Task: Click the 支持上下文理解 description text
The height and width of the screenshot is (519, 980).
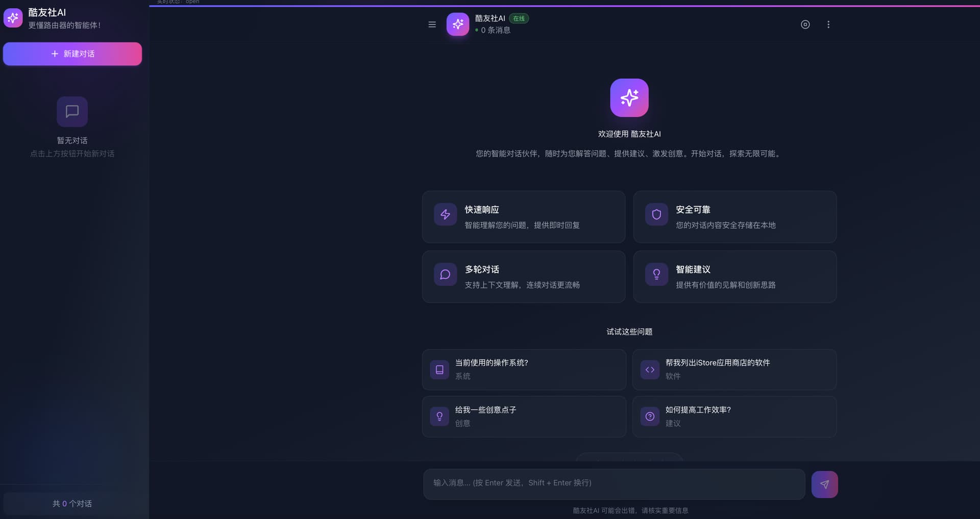Action: (x=522, y=285)
